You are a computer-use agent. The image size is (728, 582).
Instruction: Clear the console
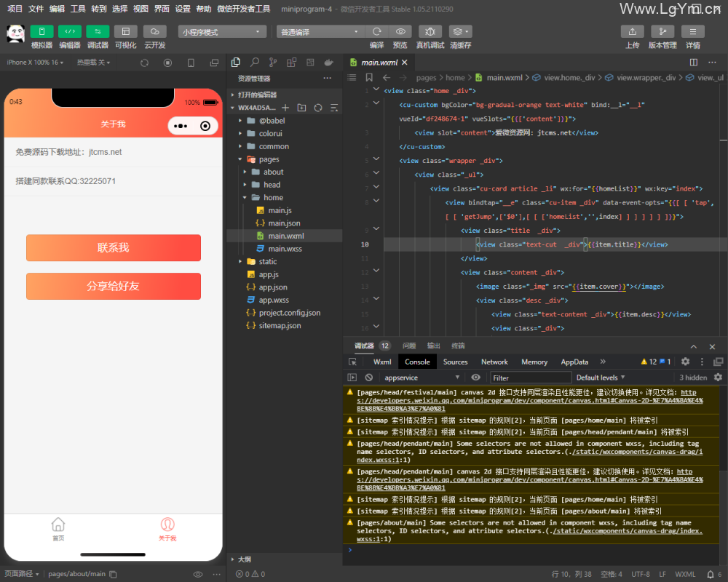point(369,378)
